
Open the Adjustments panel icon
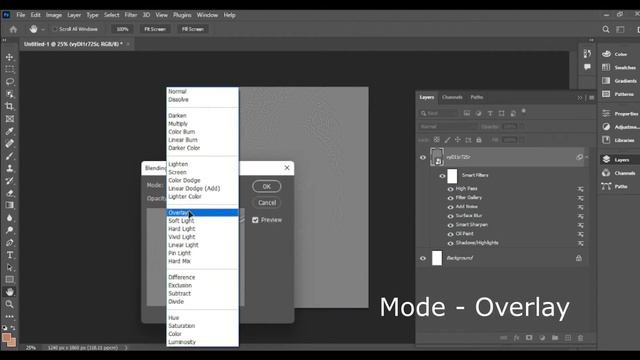pyautogui.click(x=606, y=127)
